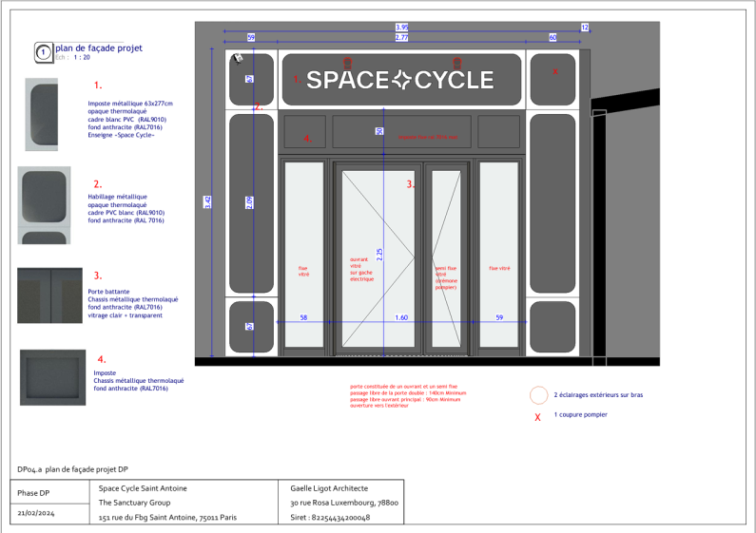Click the right red light fixture above CYCLE
The width and height of the screenshot is (756, 533).
pos(456,63)
